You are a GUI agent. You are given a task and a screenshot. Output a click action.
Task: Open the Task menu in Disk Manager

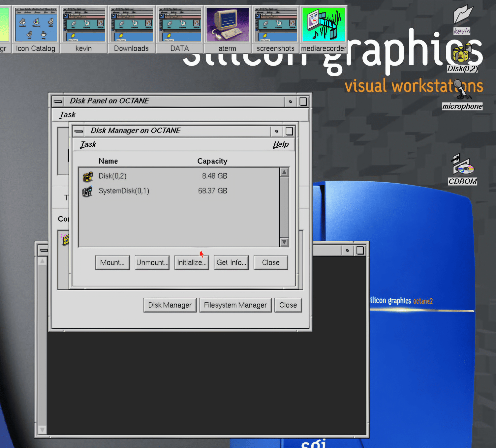(88, 144)
